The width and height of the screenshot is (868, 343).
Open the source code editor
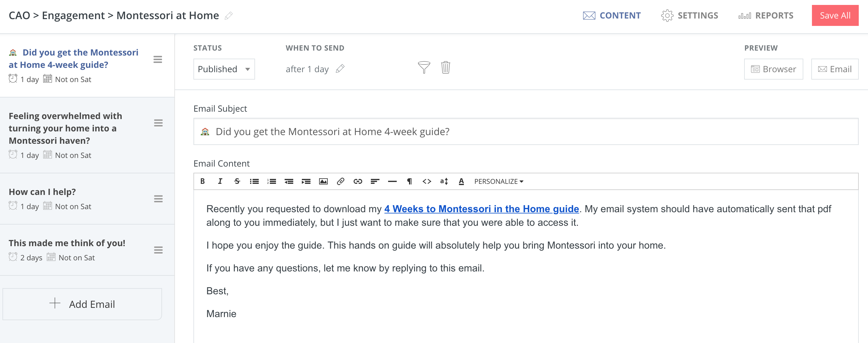pos(427,181)
